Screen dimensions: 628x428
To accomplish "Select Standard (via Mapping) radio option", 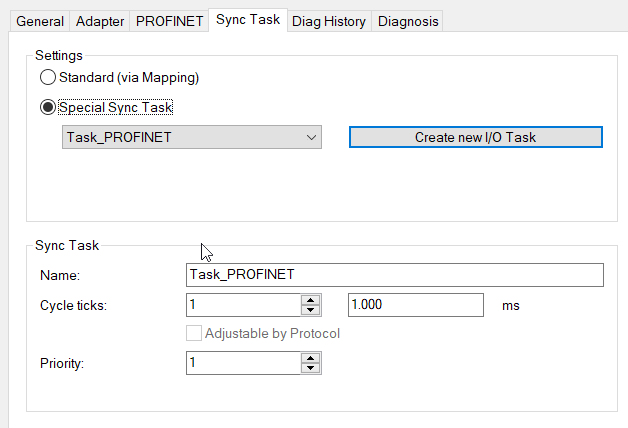I will pos(47,78).
